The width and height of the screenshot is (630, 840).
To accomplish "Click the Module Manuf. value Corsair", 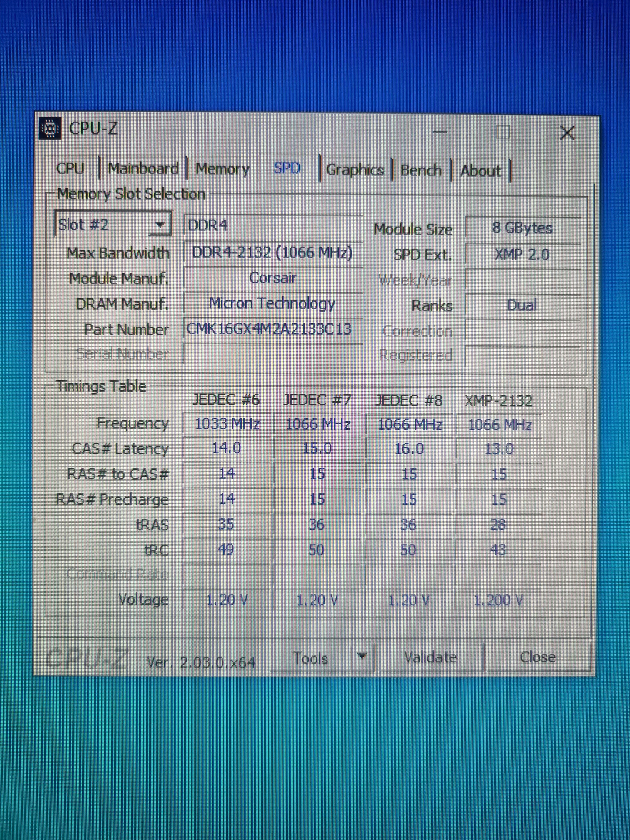I will pyautogui.click(x=273, y=278).
